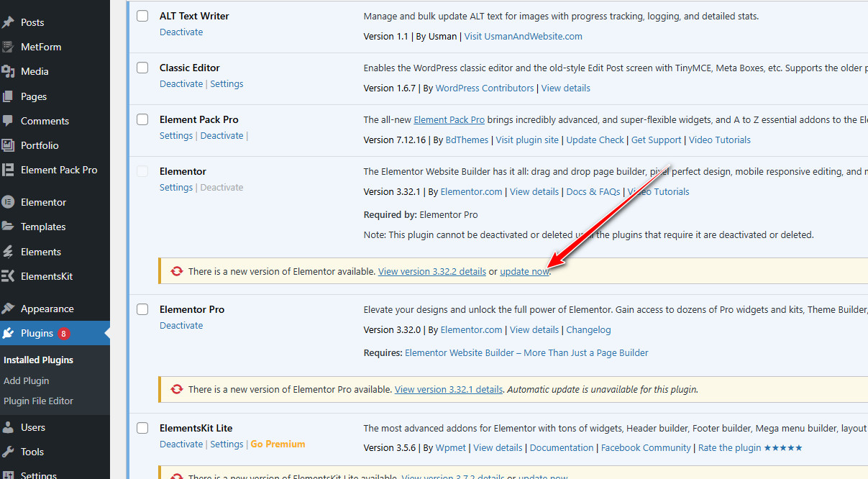
Task: Open ElementsKit Documentation link
Action: [562, 447]
